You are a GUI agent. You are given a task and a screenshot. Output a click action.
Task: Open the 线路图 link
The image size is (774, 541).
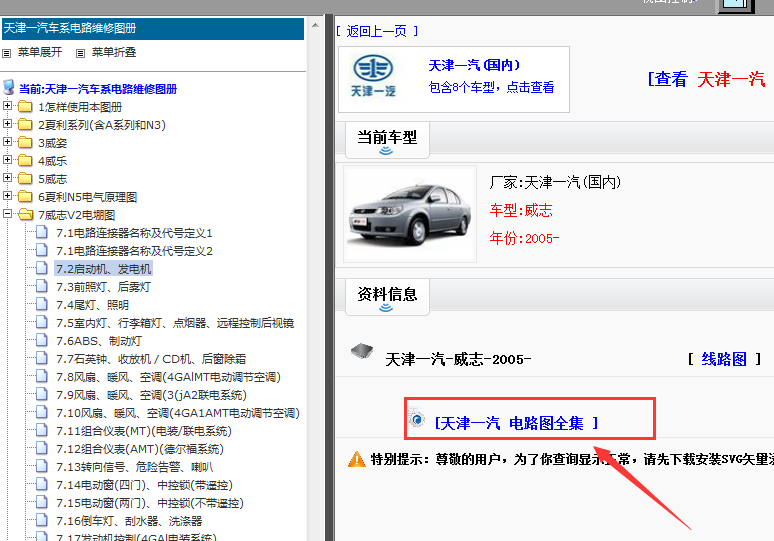(724, 359)
